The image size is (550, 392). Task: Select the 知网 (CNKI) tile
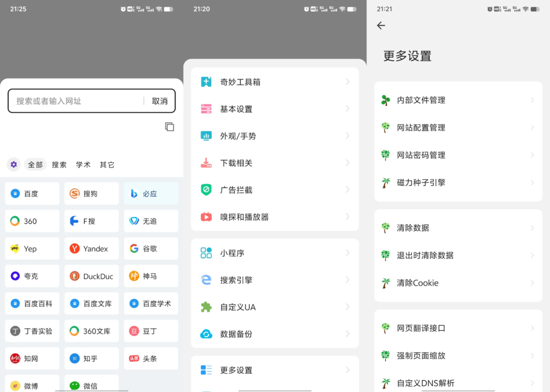(x=32, y=359)
